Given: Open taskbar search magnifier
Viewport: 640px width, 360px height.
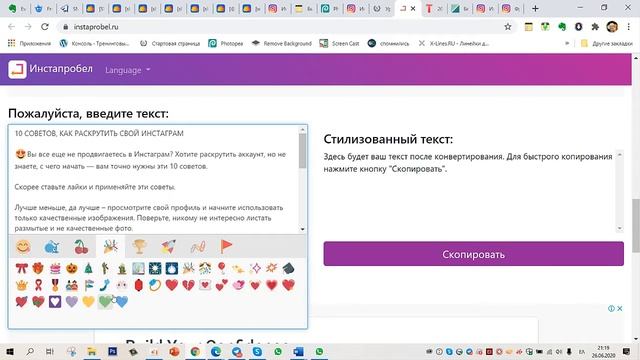Looking at the screenshot, I should pyautogui.click(x=30, y=351).
